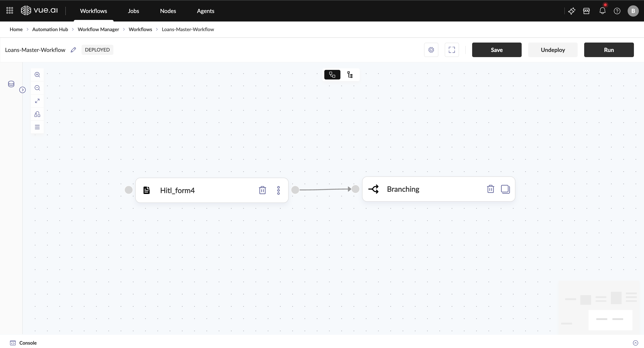Click the zoom out canvas icon
The height and width of the screenshot is (348, 644).
37,88
